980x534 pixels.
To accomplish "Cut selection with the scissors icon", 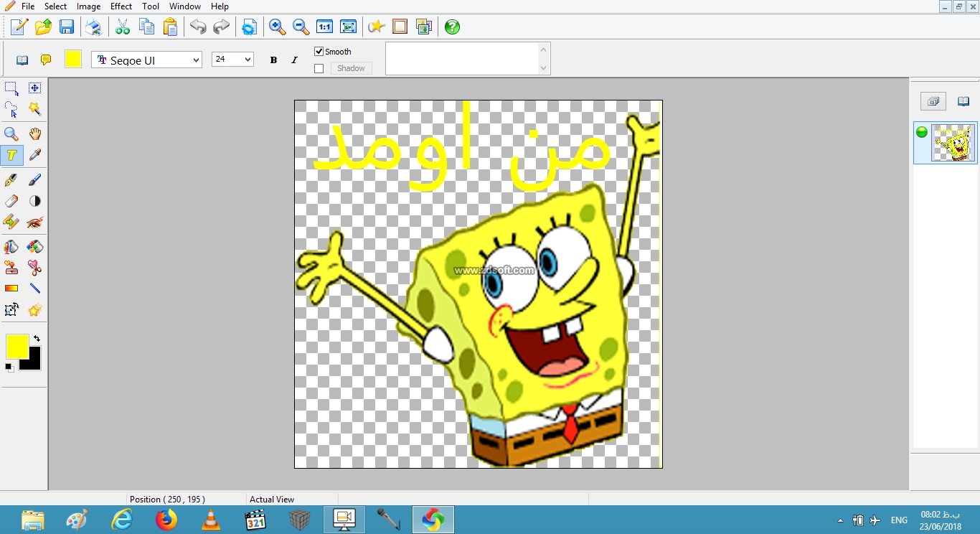I will click(123, 27).
